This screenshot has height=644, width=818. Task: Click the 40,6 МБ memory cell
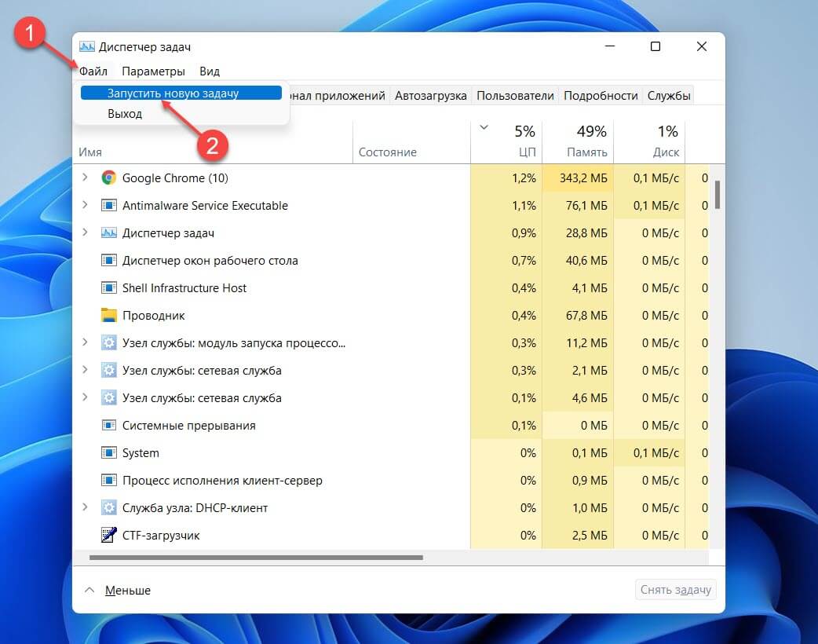(x=578, y=261)
